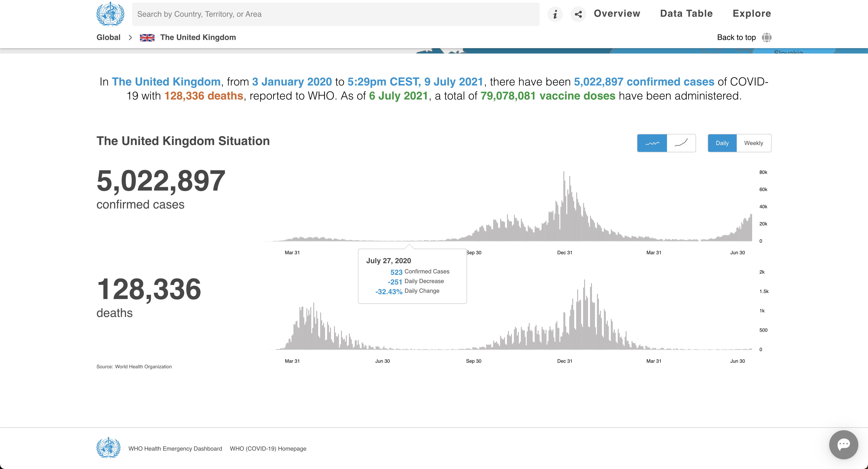The image size is (868, 469).
Task: Click the WHO logo in header
Action: (110, 14)
